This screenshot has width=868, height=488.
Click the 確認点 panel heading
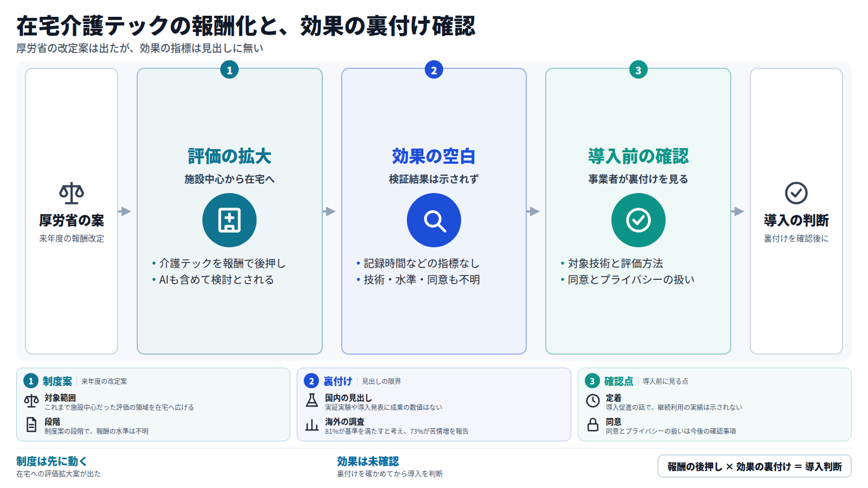619,381
